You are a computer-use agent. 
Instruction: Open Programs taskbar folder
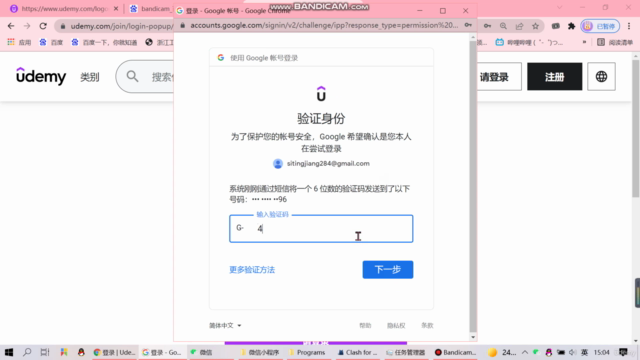tap(307, 352)
